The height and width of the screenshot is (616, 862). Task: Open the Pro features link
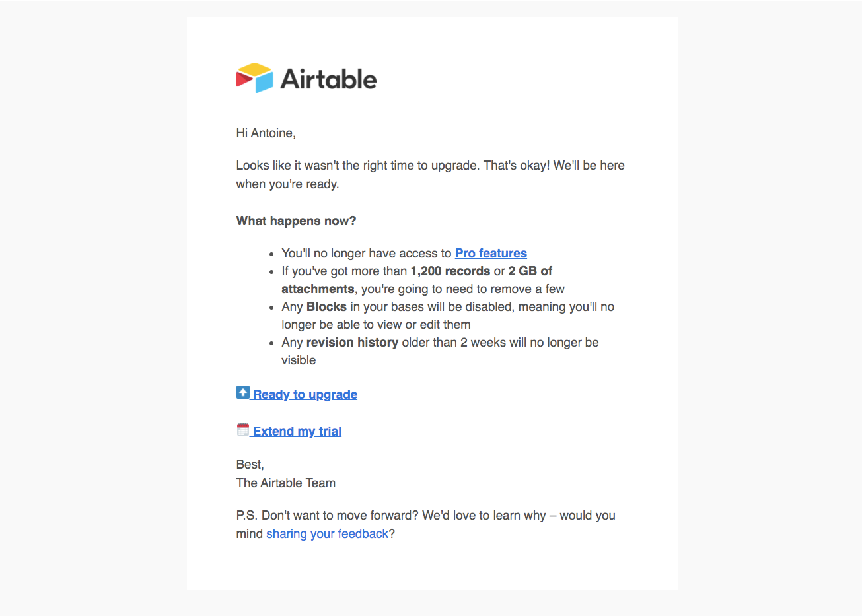tap(491, 253)
